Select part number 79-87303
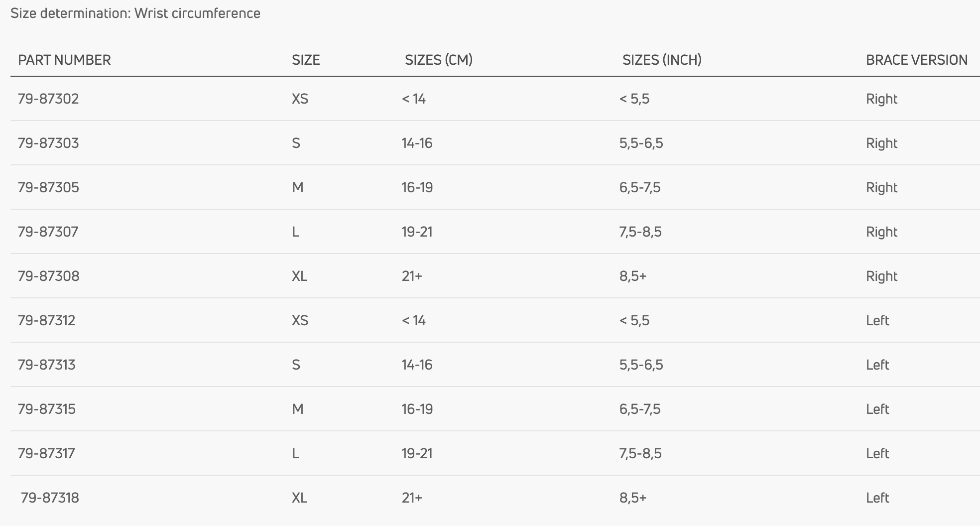980x526 pixels. [48, 143]
